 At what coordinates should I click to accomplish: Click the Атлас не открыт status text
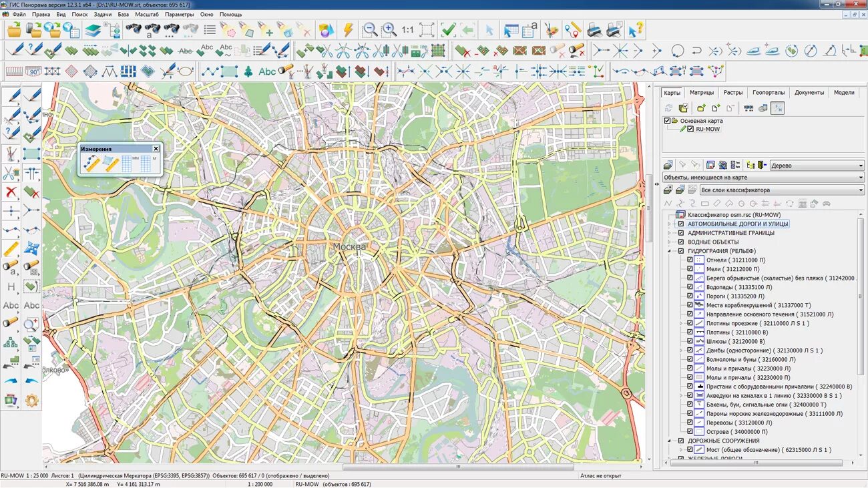coord(601,476)
